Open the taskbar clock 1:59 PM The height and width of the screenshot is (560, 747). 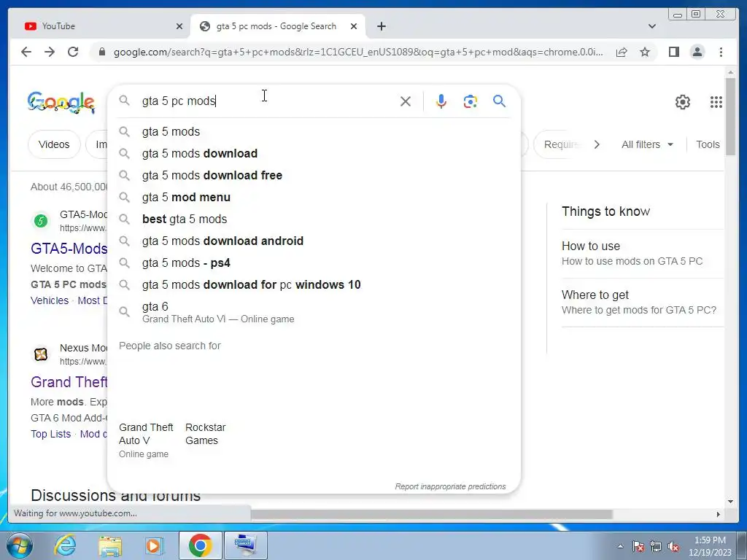710,546
